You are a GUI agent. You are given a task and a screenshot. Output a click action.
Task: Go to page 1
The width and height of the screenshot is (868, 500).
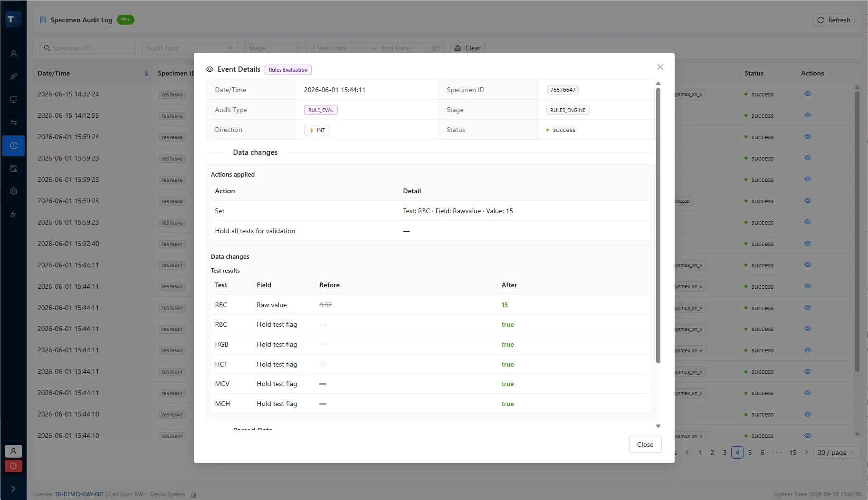tap(700, 453)
